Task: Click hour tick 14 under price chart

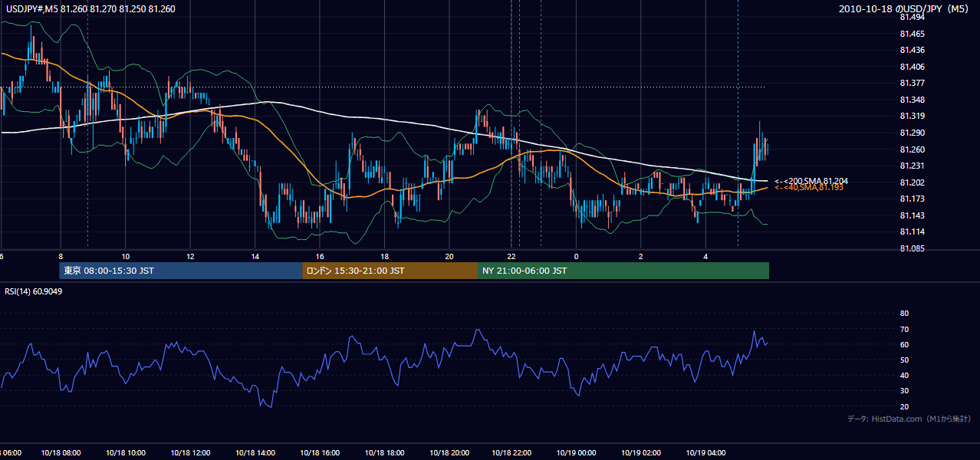Action: (255, 256)
